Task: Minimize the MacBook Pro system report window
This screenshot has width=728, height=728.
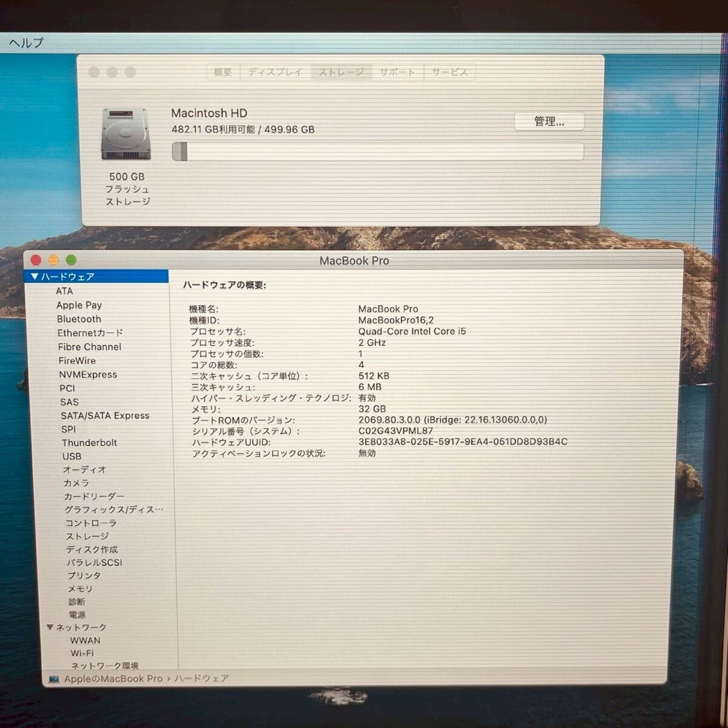Action: pyautogui.click(x=53, y=260)
